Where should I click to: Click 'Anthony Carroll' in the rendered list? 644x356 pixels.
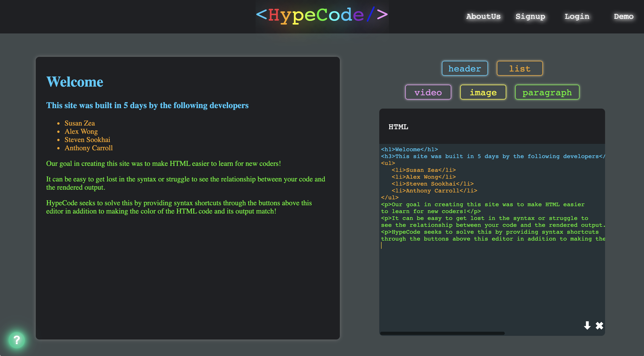coord(88,148)
